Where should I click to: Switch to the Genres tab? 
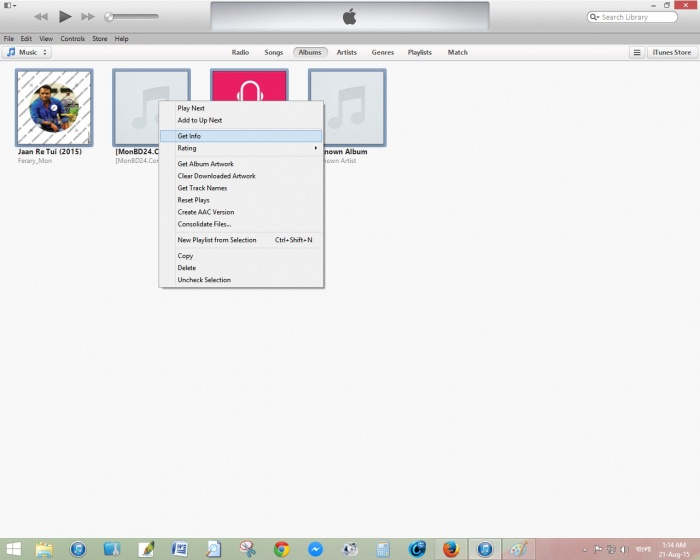[x=383, y=52]
